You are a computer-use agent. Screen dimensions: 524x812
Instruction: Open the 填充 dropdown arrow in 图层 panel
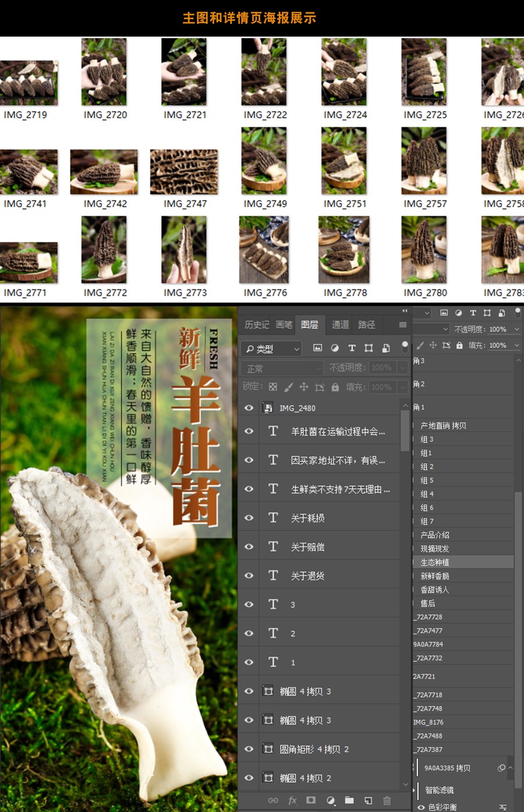coord(402,387)
